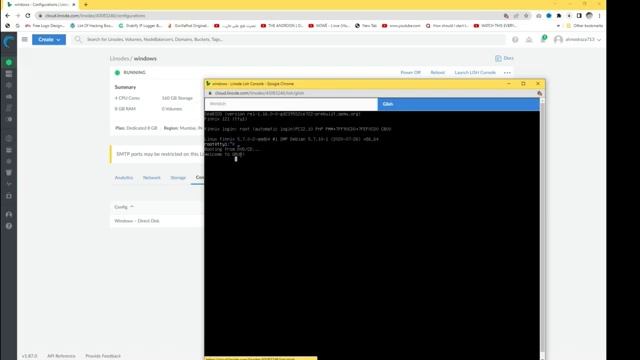640x360 pixels.
Task: Click Launch LISH Console
Action: (x=475, y=73)
